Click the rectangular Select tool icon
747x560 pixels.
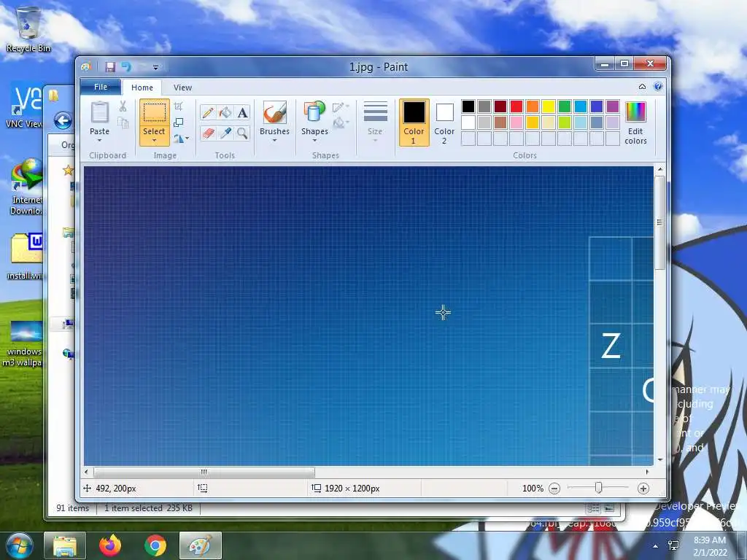click(x=155, y=113)
